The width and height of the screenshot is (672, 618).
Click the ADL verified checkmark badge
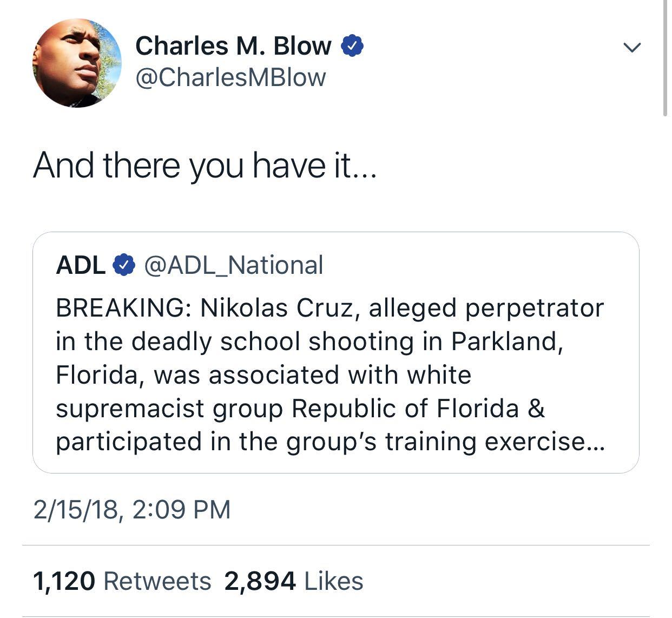(124, 265)
